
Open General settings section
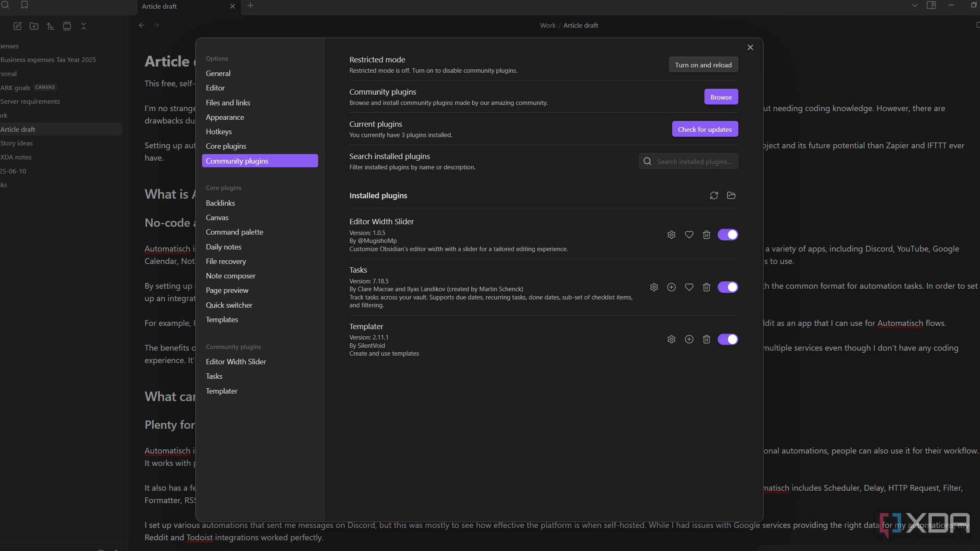(260, 73)
